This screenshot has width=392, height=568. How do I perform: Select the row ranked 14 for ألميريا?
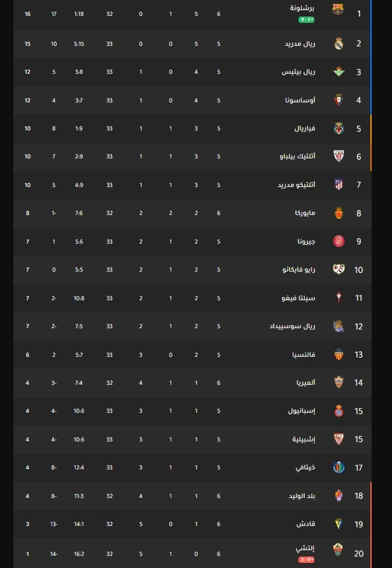click(x=192, y=382)
